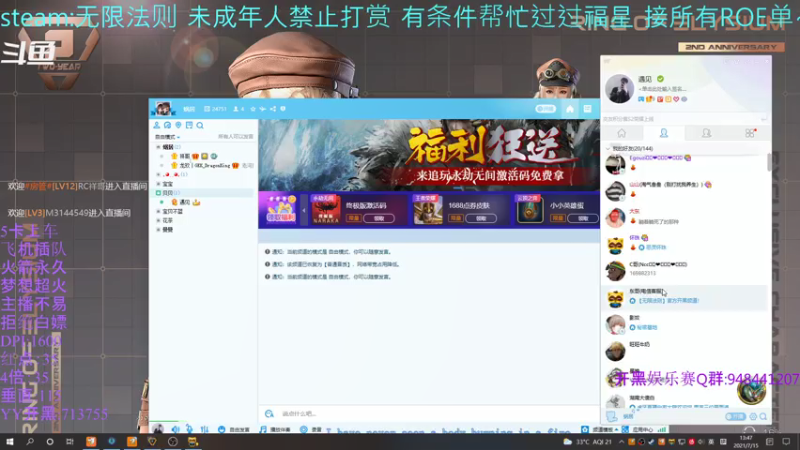Screen dimensions: 800x450
Task: Click the 福利狂送 promotional banner
Action: (429, 155)
